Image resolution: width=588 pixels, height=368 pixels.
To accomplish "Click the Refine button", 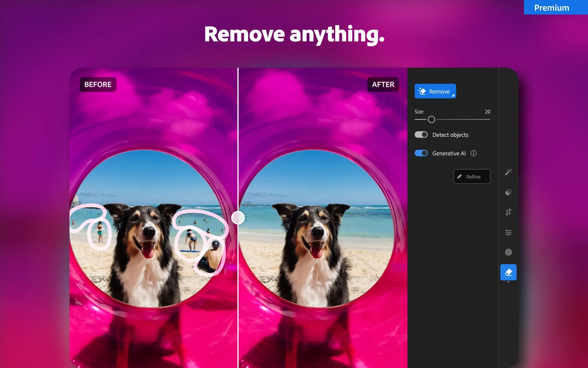I will click(472, 176).
